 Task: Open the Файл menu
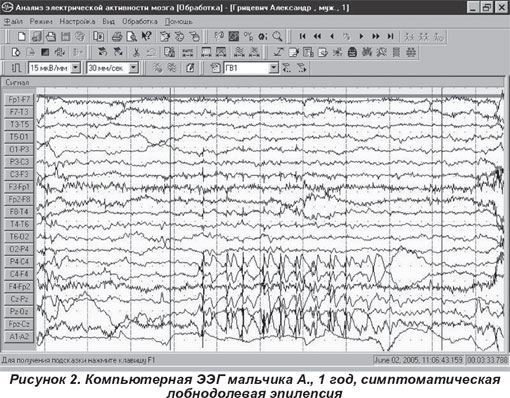point(13,22)
